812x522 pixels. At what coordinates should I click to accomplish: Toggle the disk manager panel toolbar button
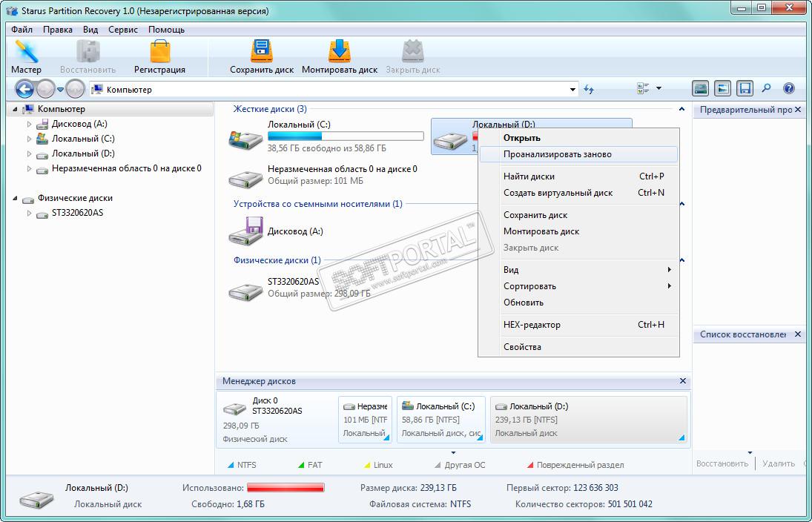(x=701, y=88)
